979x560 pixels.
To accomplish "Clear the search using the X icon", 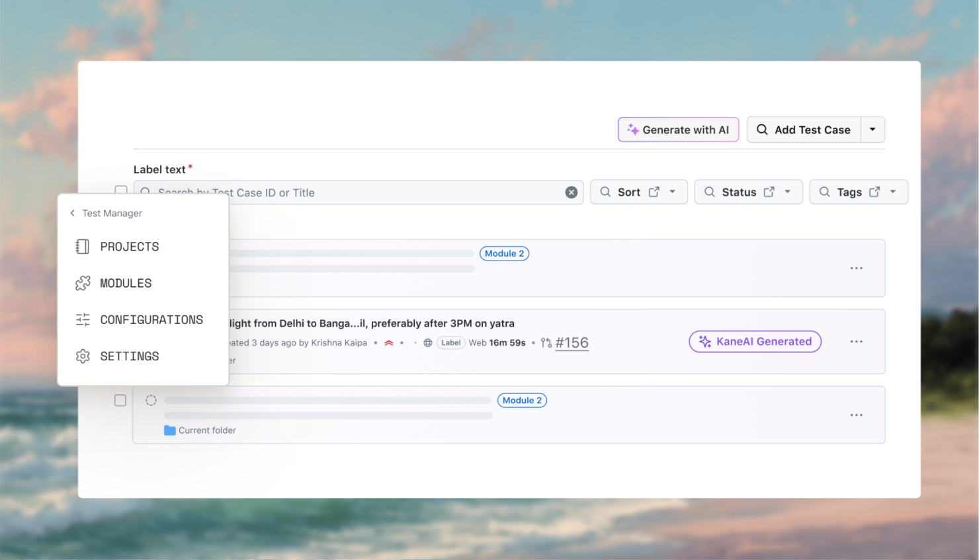I will pos(571,192).
